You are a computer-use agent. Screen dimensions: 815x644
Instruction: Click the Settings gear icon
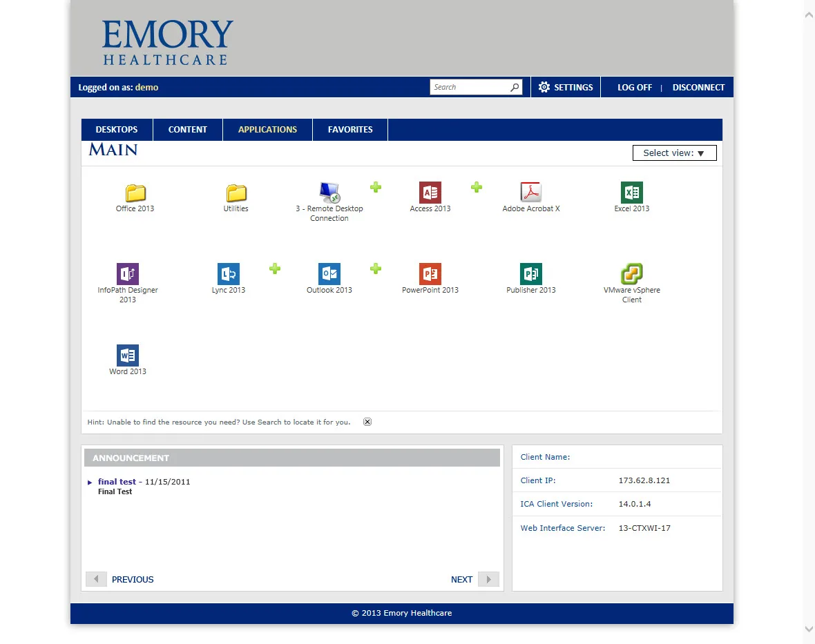coord(544,87)
